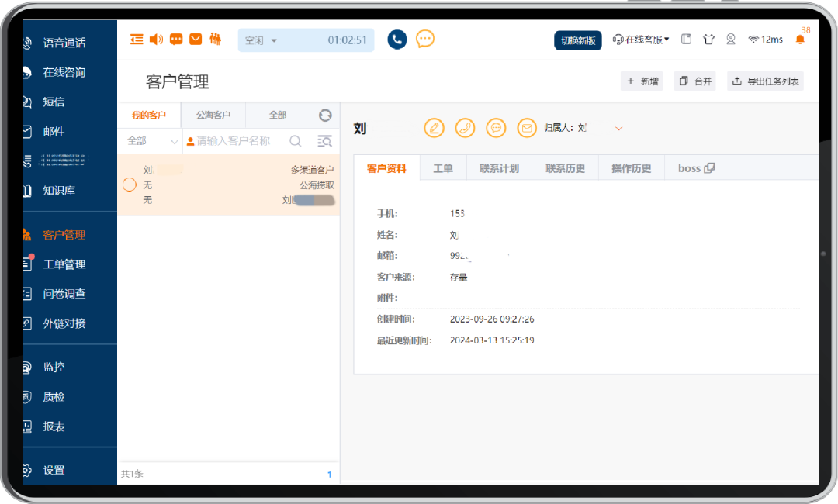Image resolution: width=838 pixels, height=504 pixels.
Task: Call the customer using the phone circle icon
Action: (465, 128)
